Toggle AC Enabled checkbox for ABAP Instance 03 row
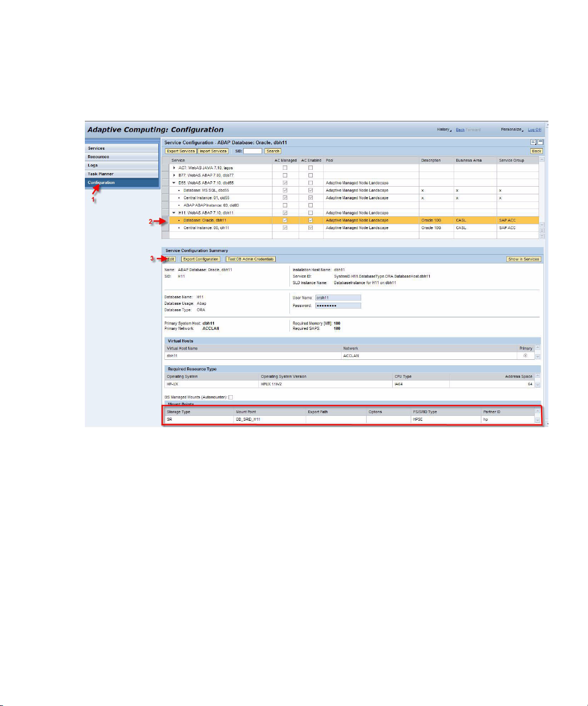 click(311, 205)
